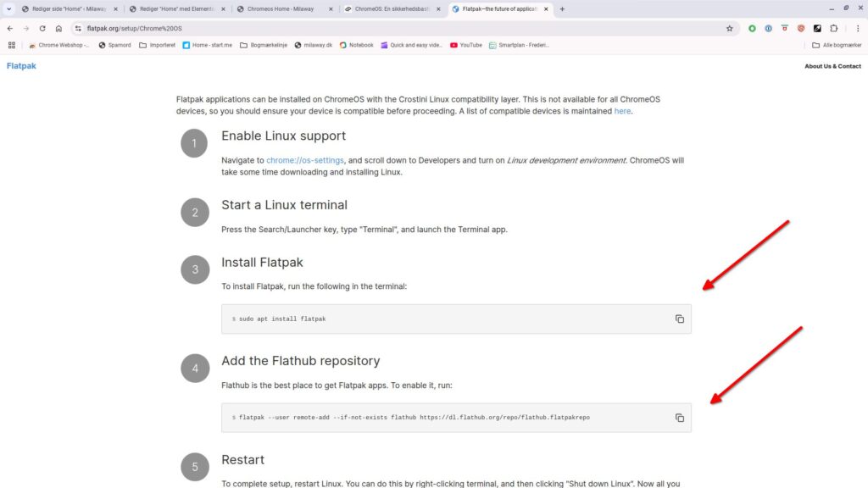
Task: Copy the sudo apt install flatpak command
Action: (x=678, y=319)
